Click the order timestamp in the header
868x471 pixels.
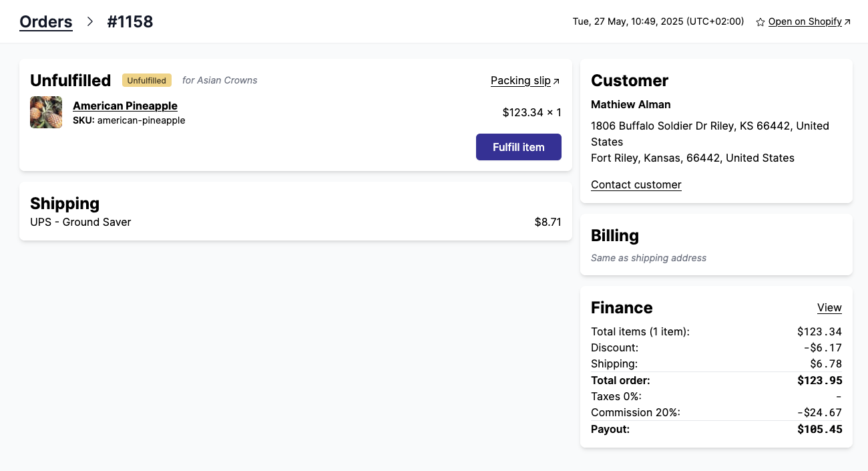[658, 21]
